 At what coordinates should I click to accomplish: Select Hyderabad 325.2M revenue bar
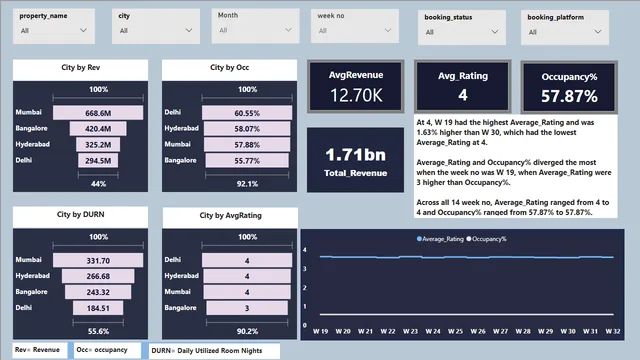coord(98,144)
